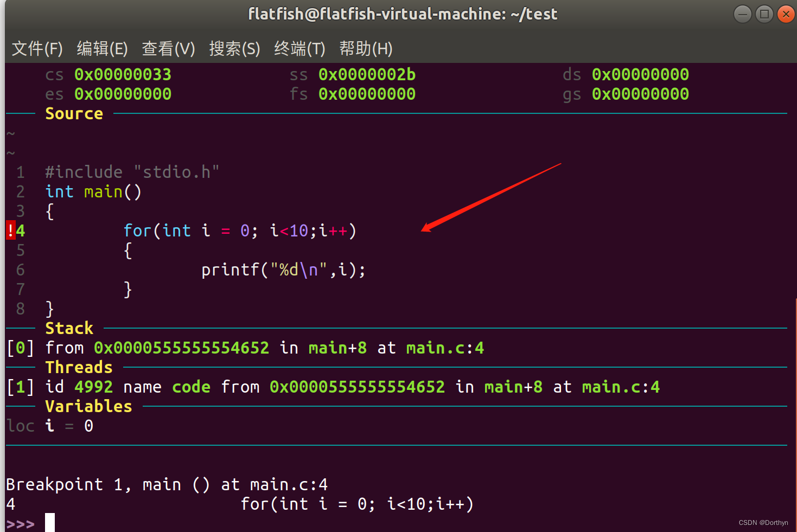
Task: Maximize the terminal window
Action: [x=764, y=14]
